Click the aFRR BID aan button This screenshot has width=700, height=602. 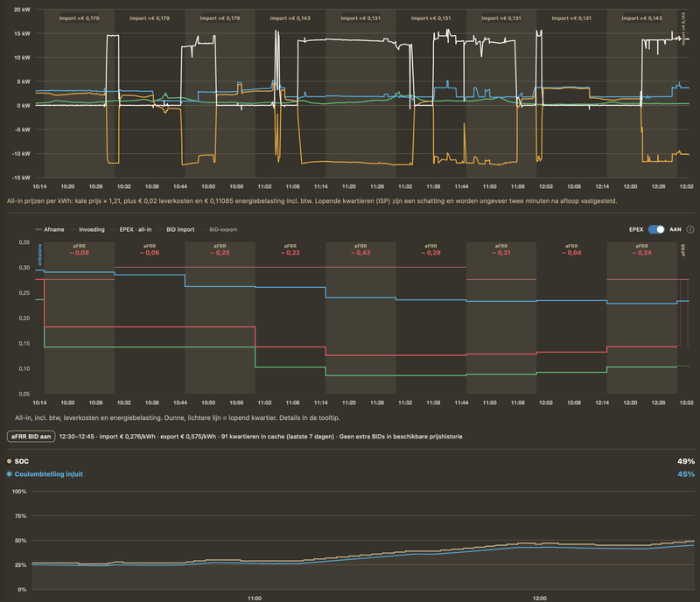31,437
